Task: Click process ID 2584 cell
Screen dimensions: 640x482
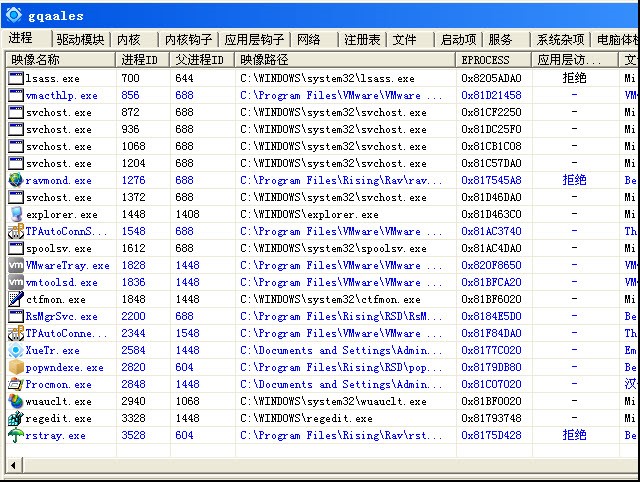Action: pos(133,350)
